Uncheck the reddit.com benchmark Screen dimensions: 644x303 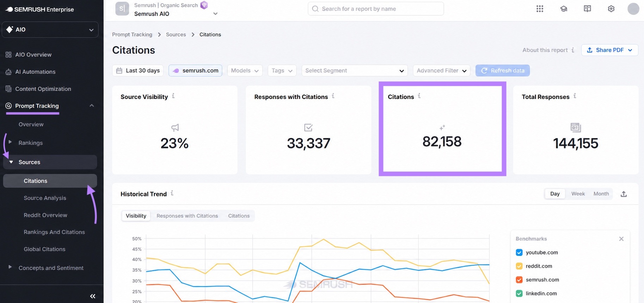tap(519, 266)
